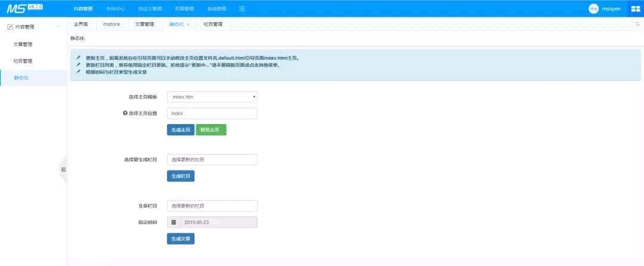
Task: Open 权限管理 top menu
Action: [x=184, y=8]
